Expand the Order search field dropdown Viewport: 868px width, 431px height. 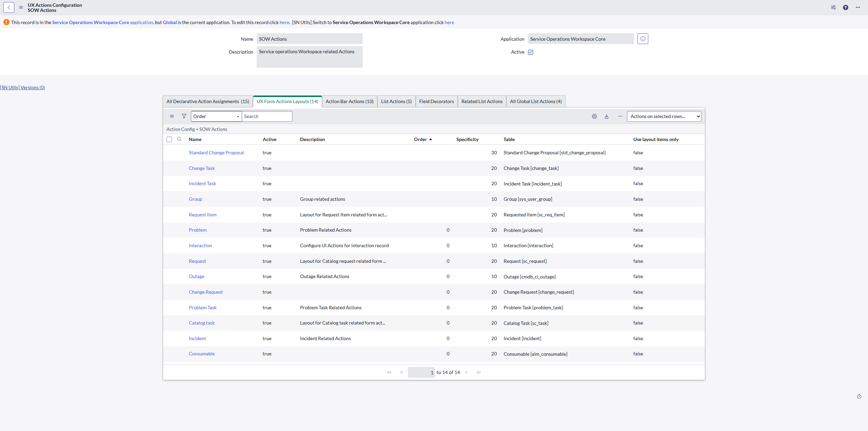pyautogui.click(x=216, y=116)
